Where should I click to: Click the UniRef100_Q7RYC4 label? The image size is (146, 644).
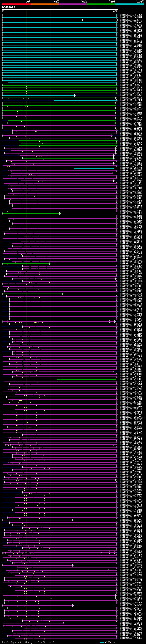click(x=131, y=156)
